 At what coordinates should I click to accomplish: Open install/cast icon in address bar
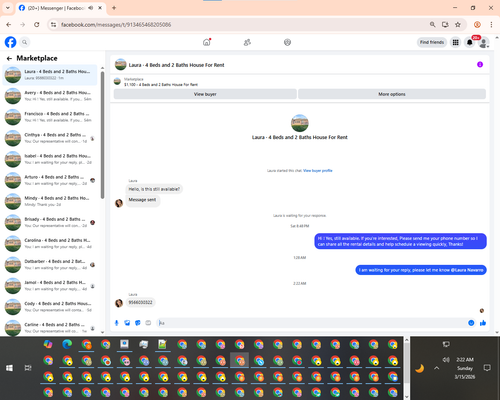pyautogui.click(x=445, y=25)
